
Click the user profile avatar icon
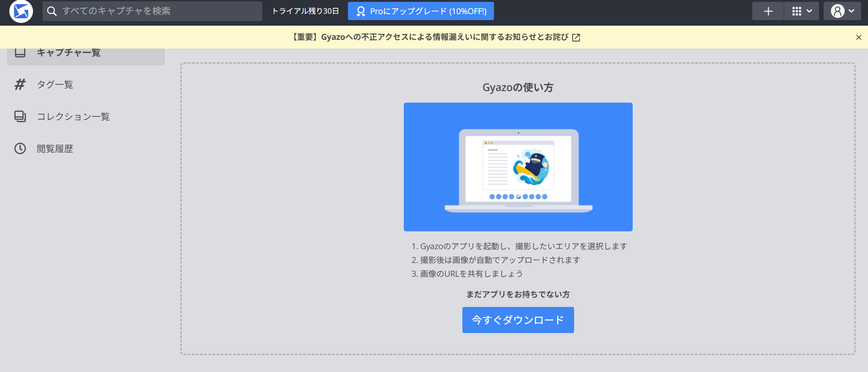pos(837,11)
